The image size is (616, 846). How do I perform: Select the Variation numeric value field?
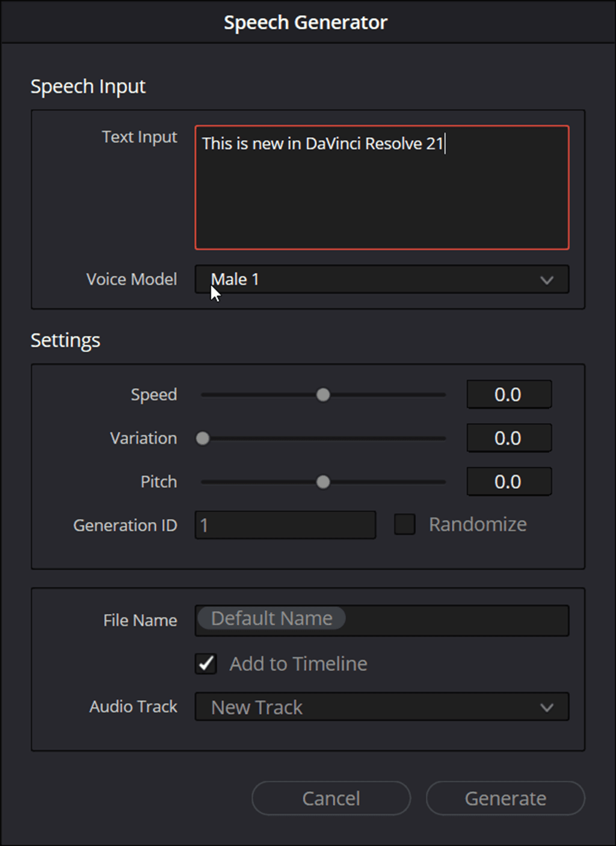click(508, 438)
